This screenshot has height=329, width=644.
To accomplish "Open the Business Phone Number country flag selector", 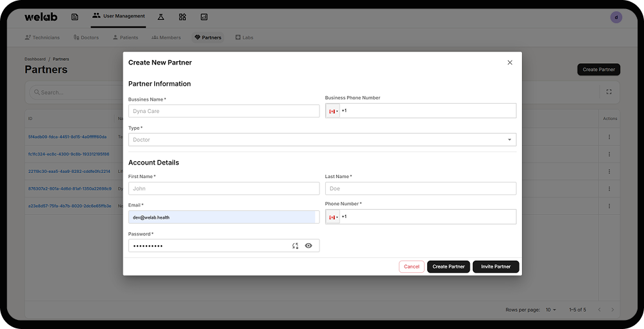I will (x=333, y=111).
